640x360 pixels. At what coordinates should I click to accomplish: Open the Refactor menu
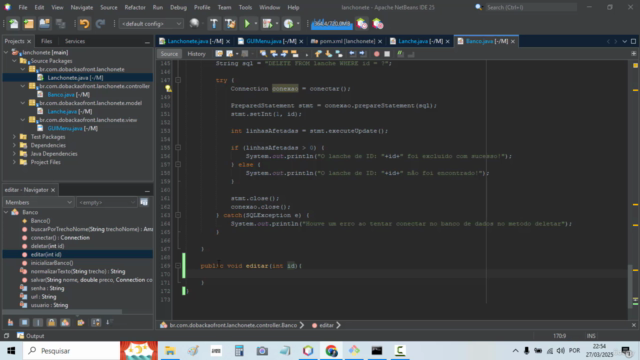click(135, 7)
